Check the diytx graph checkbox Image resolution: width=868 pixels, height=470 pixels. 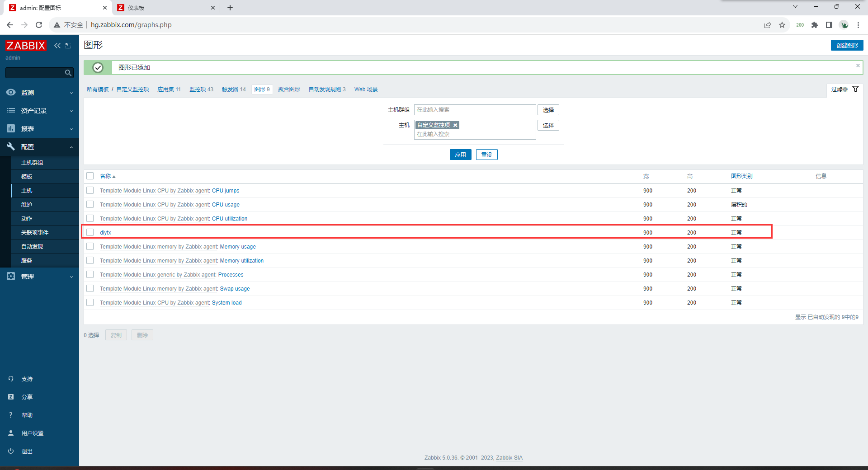[x=90, y=232]
